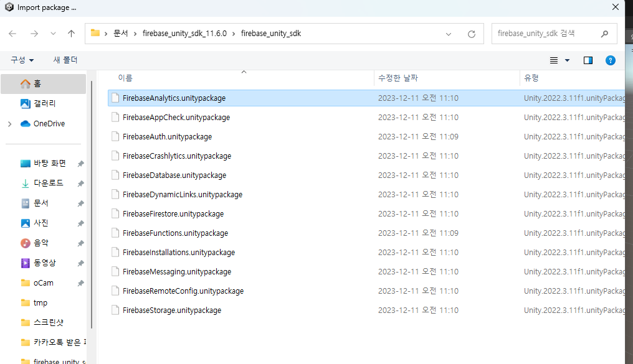The image size is (633, 364).
Task: Expand the OneDrive tree node
Action: 10,124
